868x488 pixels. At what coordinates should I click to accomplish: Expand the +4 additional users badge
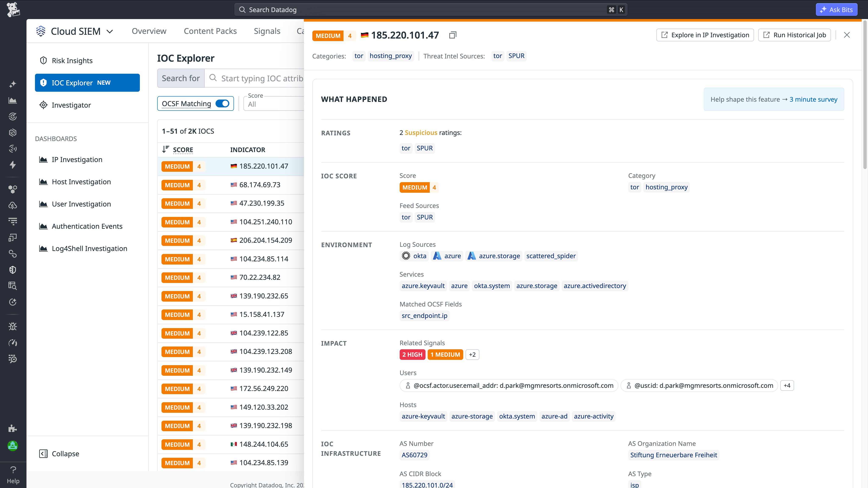click(787, 386)
